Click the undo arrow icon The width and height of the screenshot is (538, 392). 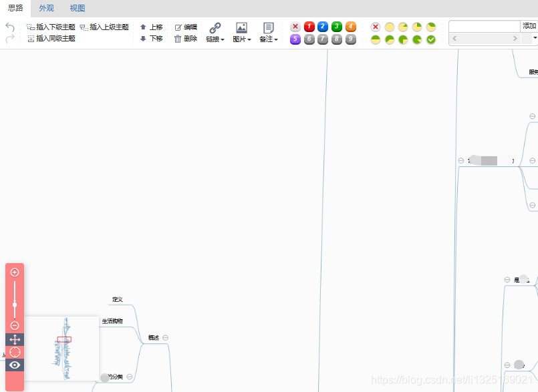coord(10,27)
